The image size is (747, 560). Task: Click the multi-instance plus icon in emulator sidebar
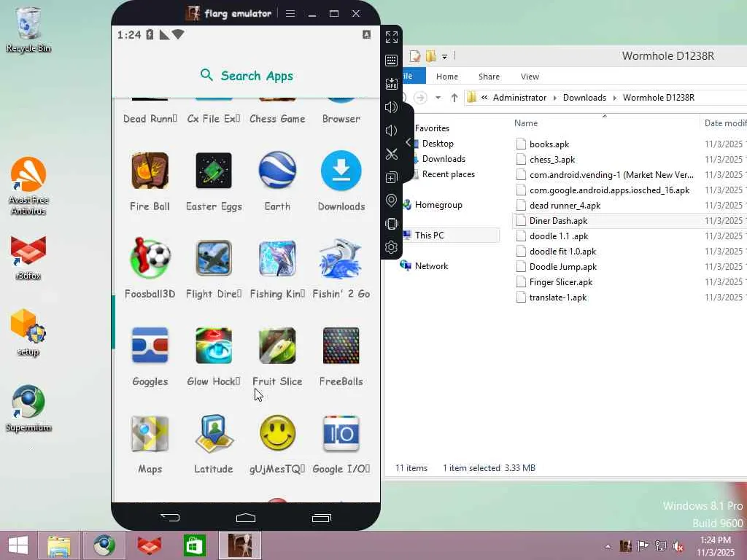tap(392, 177)
